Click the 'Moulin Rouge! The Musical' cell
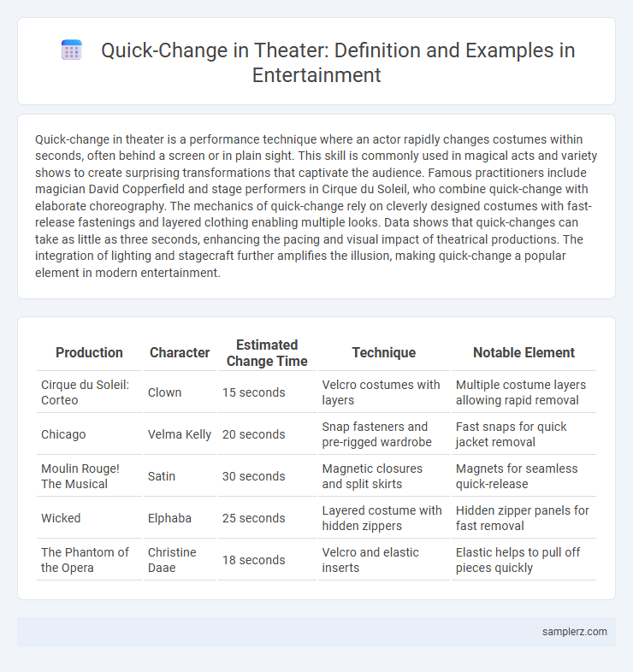Image resolution: width=633 pixels, height=672 pixels. (89, 476)
